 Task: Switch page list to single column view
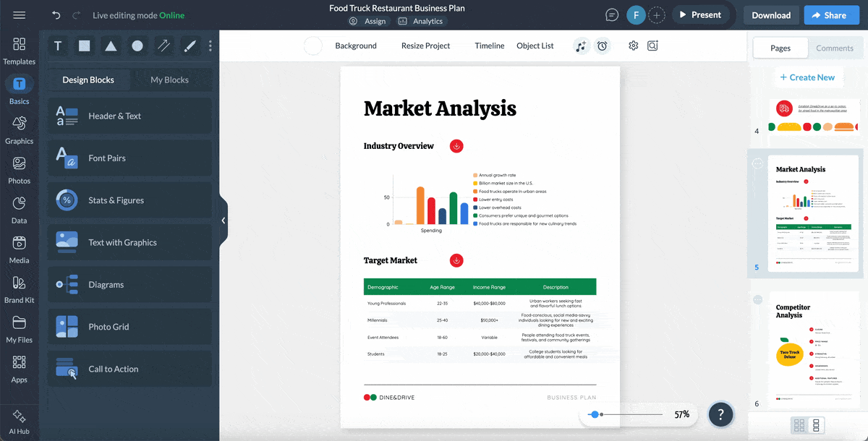pyautogui.click(x=818, y=425)
